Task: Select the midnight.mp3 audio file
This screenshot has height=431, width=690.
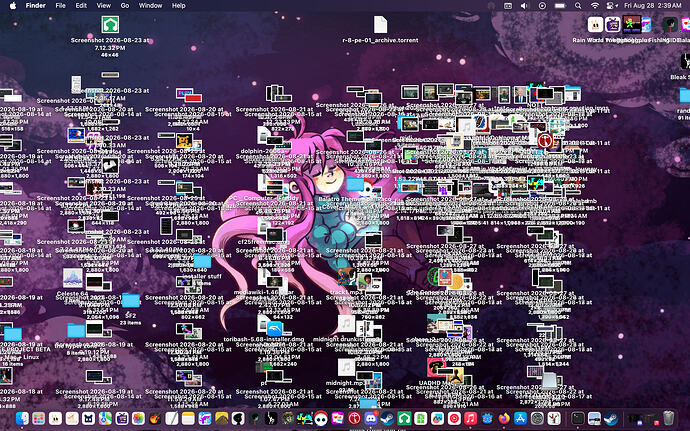Action: coord(346,367)
